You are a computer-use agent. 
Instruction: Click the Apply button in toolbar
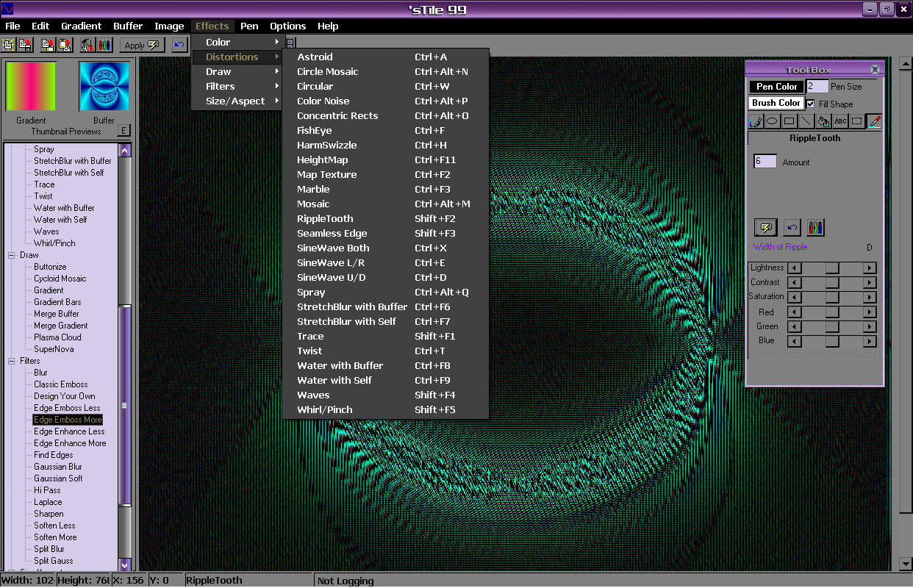point(142,45)
